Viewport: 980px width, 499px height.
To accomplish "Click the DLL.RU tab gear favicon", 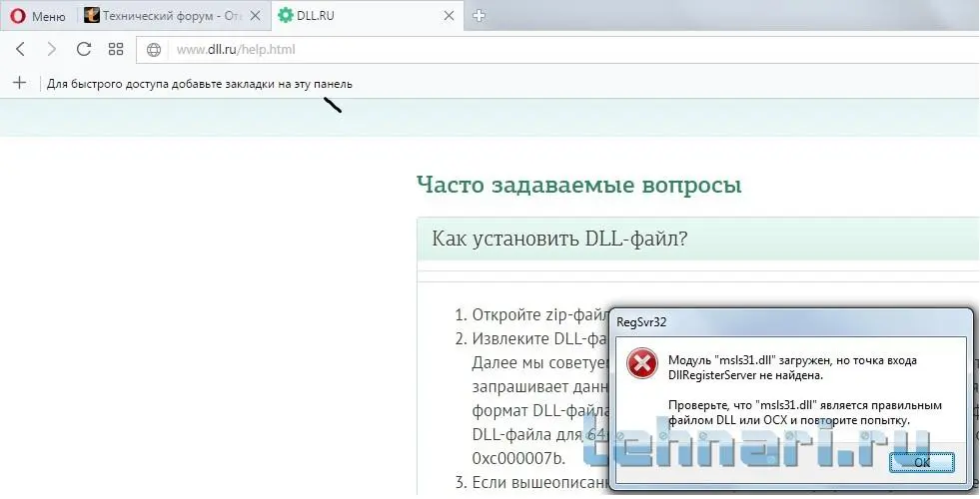I will tap(286, 16).
